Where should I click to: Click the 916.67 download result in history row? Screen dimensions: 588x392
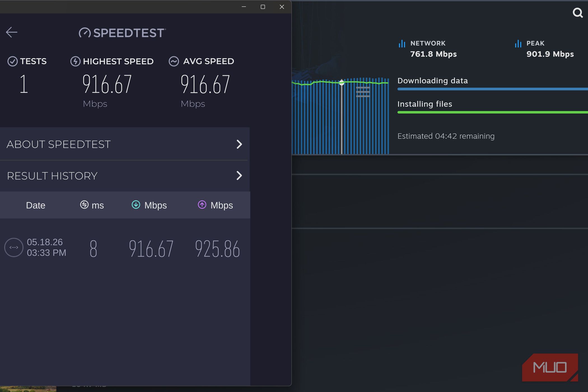click(151, 248)
